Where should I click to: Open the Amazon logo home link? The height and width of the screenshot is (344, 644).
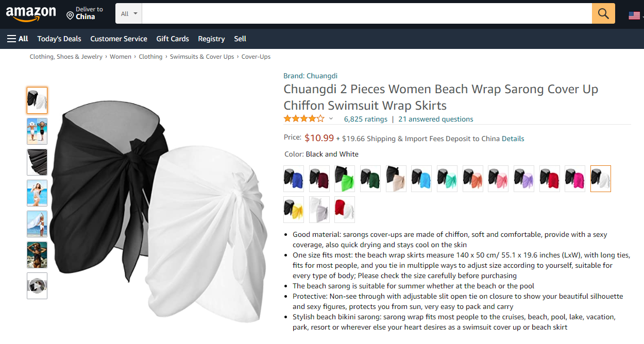tap(31, 14)
